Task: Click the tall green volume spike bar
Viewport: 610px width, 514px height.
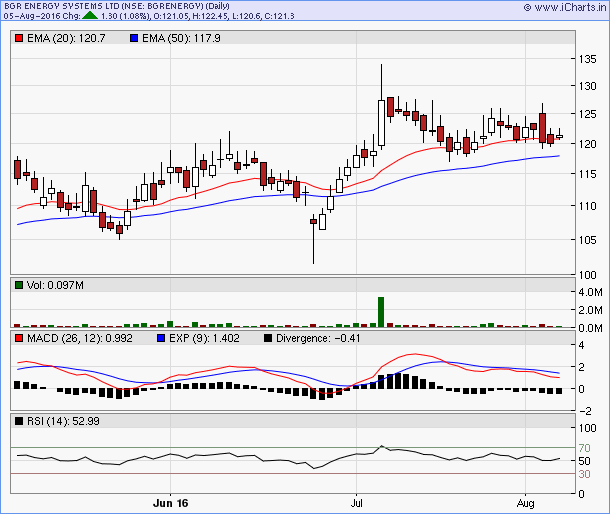Action: click(381, 312)
